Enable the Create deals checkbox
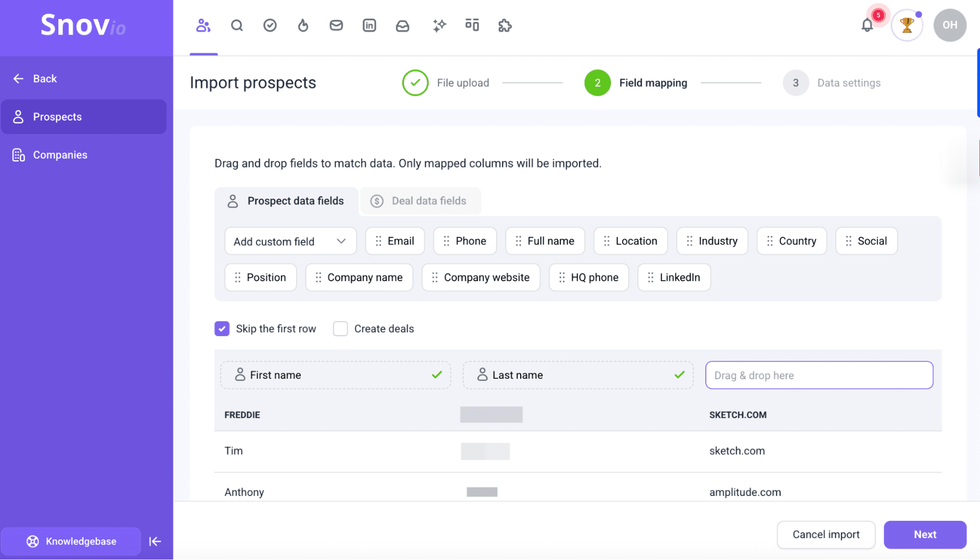Viewport: 980px width, 560px height. pos(340,329)
